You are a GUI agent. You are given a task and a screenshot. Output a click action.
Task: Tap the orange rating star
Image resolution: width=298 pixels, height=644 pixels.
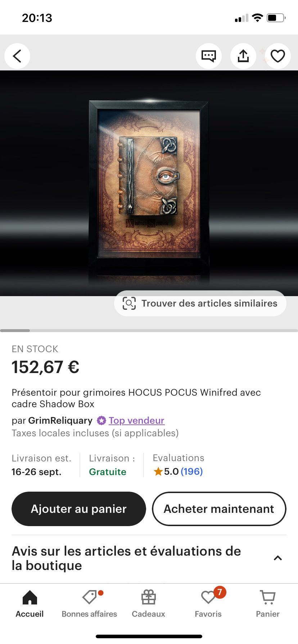tap(158, 471)
